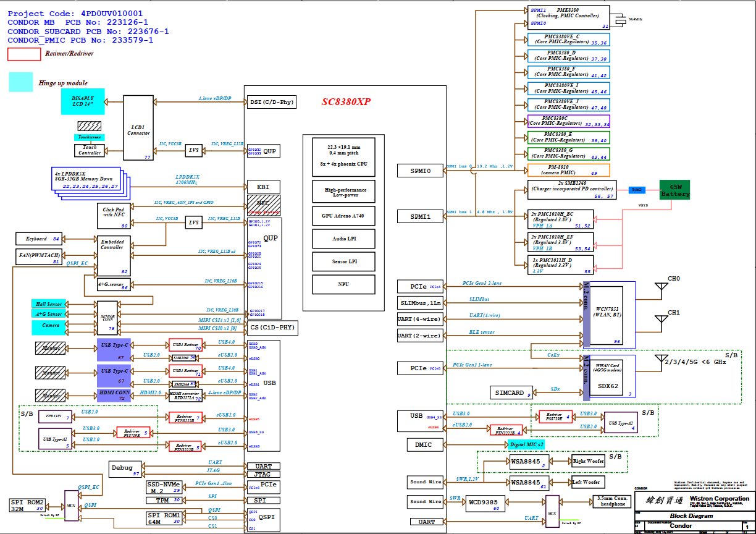756x534 pixels.
Task: Click the High-performance Low-power block
Action: point(343,192)
